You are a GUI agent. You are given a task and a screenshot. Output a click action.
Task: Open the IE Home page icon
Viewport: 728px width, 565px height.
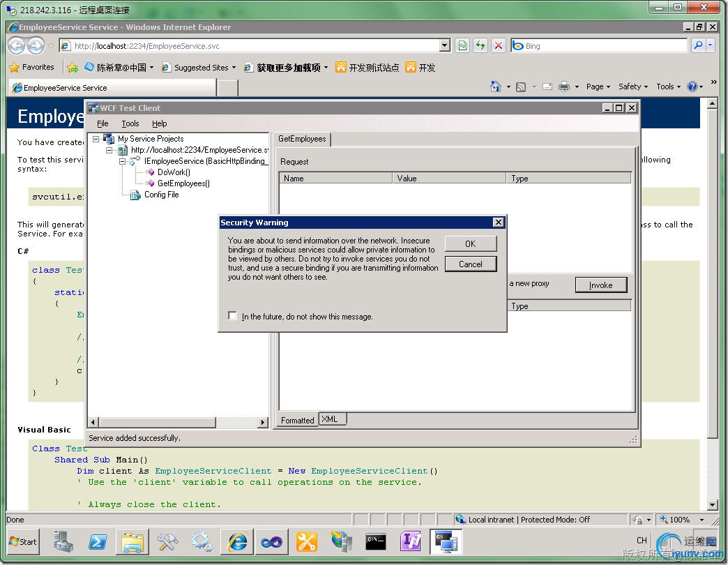click(496, 86)
